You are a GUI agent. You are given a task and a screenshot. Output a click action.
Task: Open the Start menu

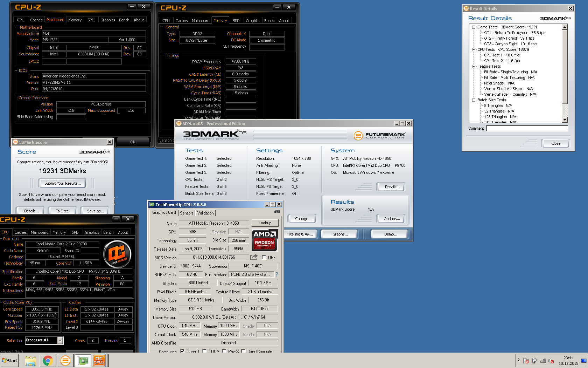(x=10, y=361)
